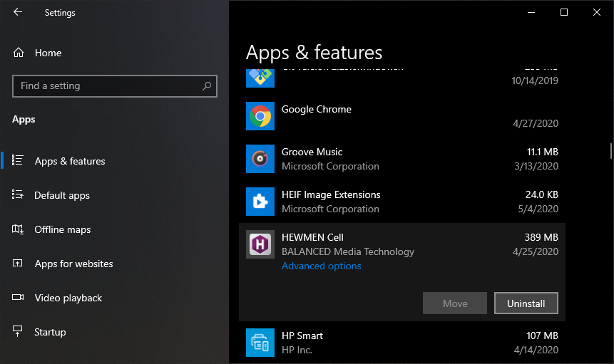This screenshot has height=364, width=614.
Task: Select HEIF Image Extensions entry
Action: coord(402,202)
